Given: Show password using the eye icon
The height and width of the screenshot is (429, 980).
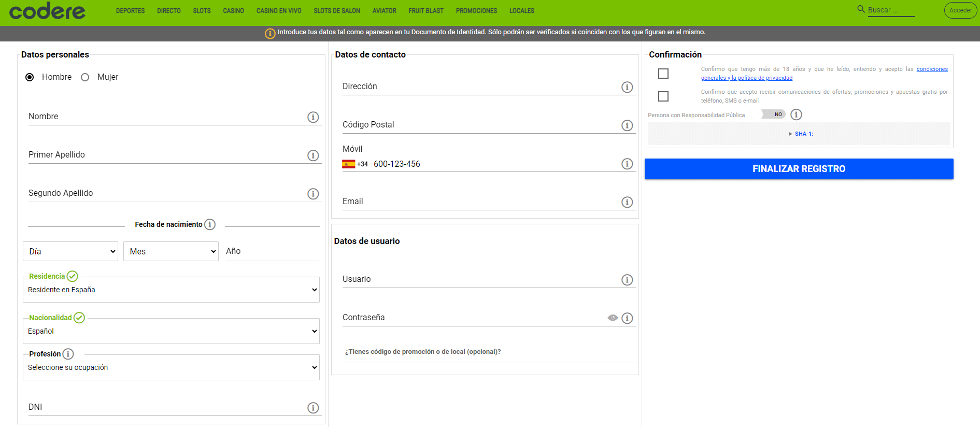Looking at the screenshot, I should (613, 318).
